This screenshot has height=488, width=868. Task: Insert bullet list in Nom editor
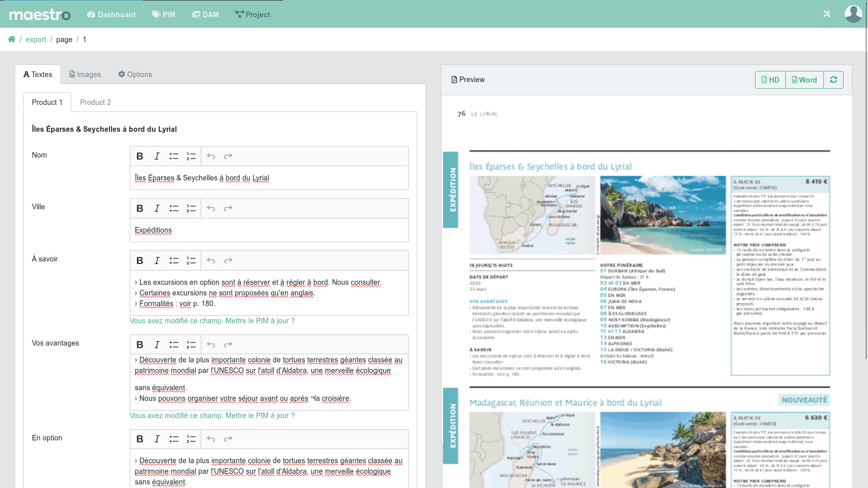point(174,157)
